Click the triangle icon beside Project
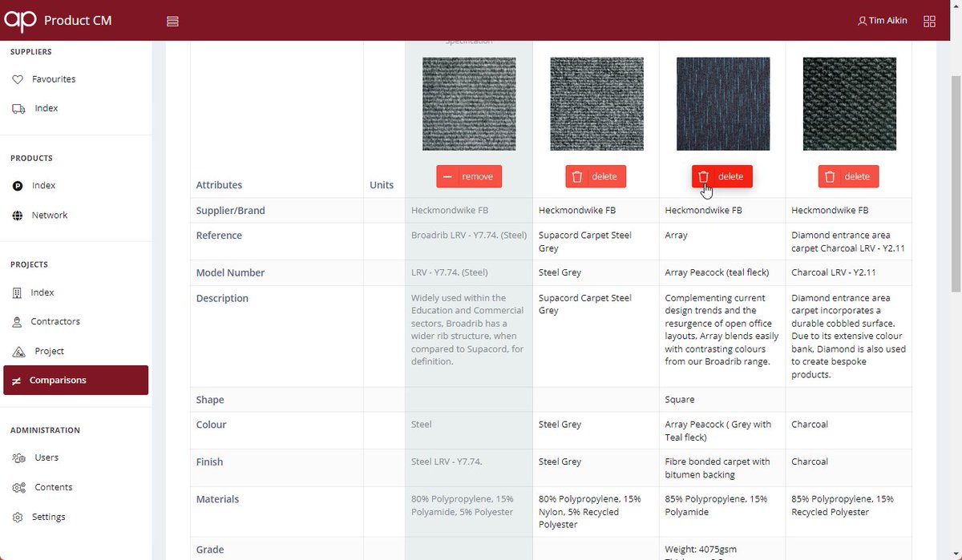962x560 pixels. tap(19, 352)
